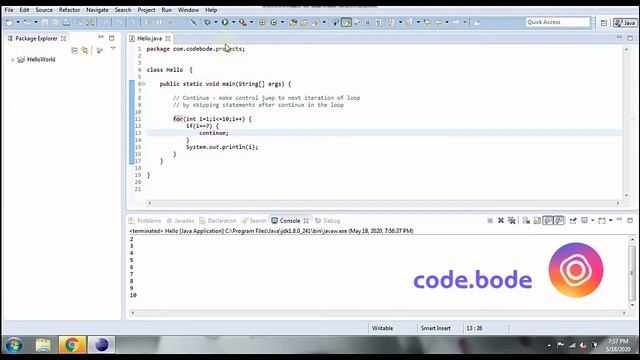
Task: Open the External Tools dropdown arrow
Action: pos(251,22)
